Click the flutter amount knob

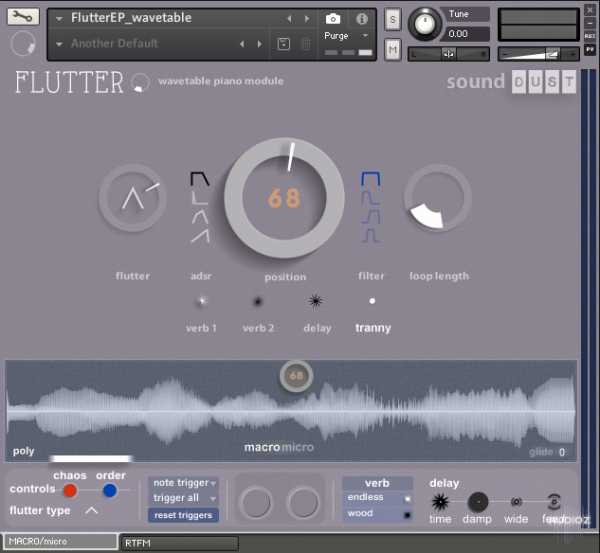[x=132, y=198]
